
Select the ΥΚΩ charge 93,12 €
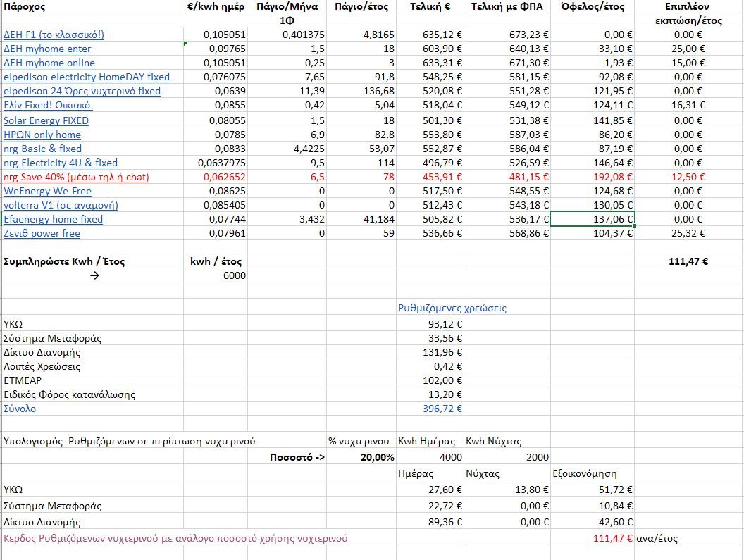click(430, 324)
